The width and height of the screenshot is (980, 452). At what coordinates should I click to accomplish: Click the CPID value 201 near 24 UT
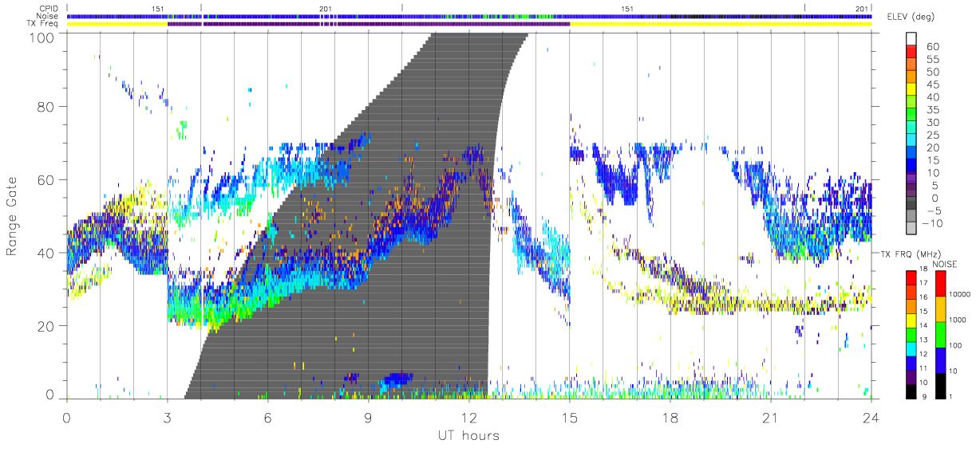click(x=862, y=8)
